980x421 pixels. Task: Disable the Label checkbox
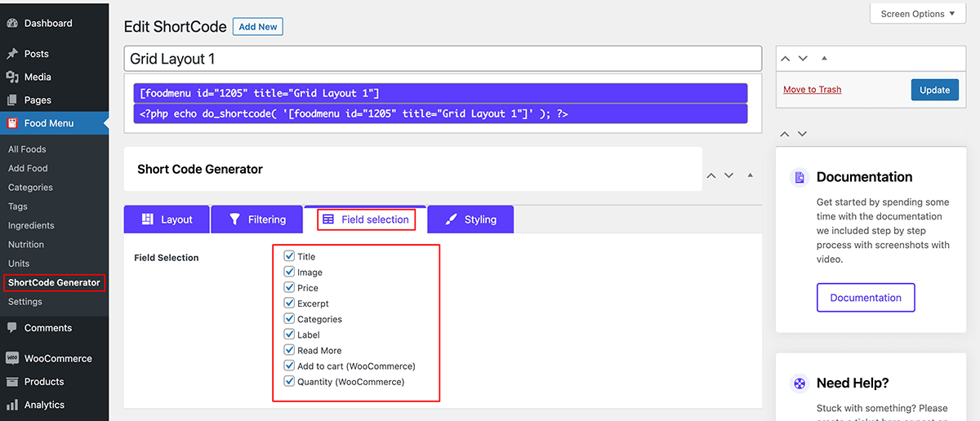pyautogui.click(x=289, y=334)
